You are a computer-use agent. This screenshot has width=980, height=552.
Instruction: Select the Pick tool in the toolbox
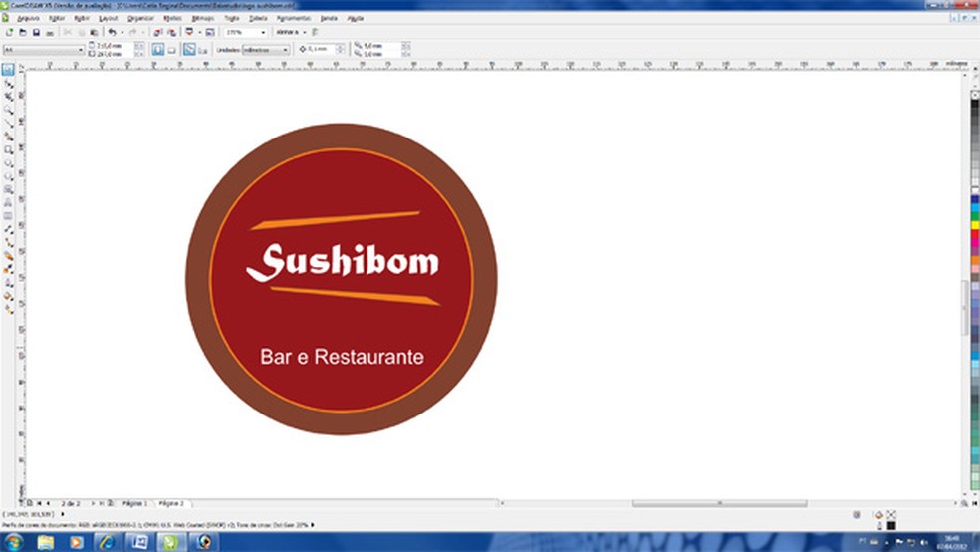8,71
